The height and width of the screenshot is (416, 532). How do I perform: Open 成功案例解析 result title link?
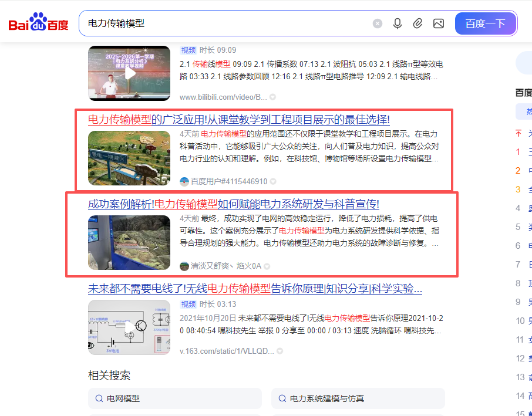234,204
